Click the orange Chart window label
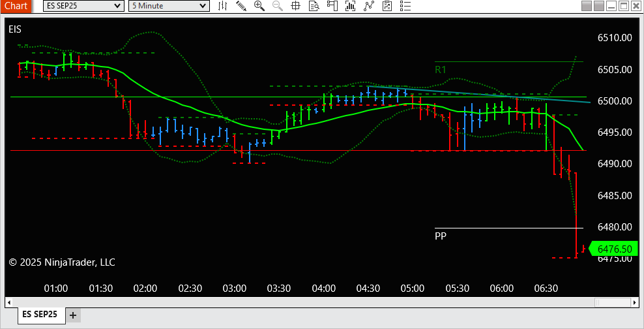The height and width of the screenshot is (329, 644). pyautogui.click(x=16, y=6)
